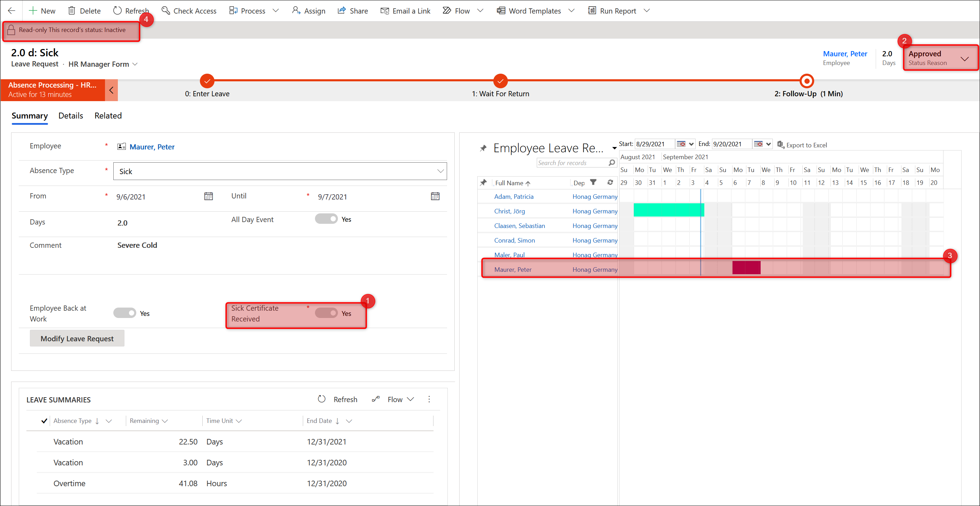Toggle Sick Certificate Received switch
This screenshot has width=980, height=506.
pos(326,313)
